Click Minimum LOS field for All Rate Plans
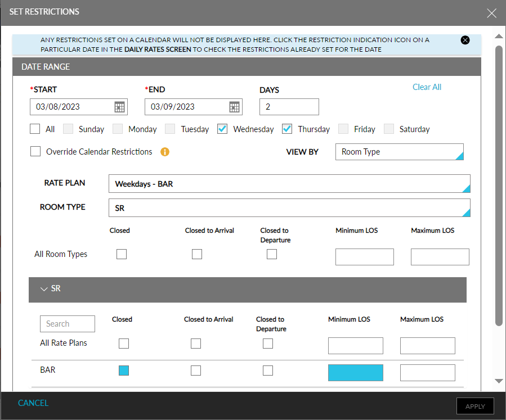This screenshot has height=420, width=506. pos(356,346)
